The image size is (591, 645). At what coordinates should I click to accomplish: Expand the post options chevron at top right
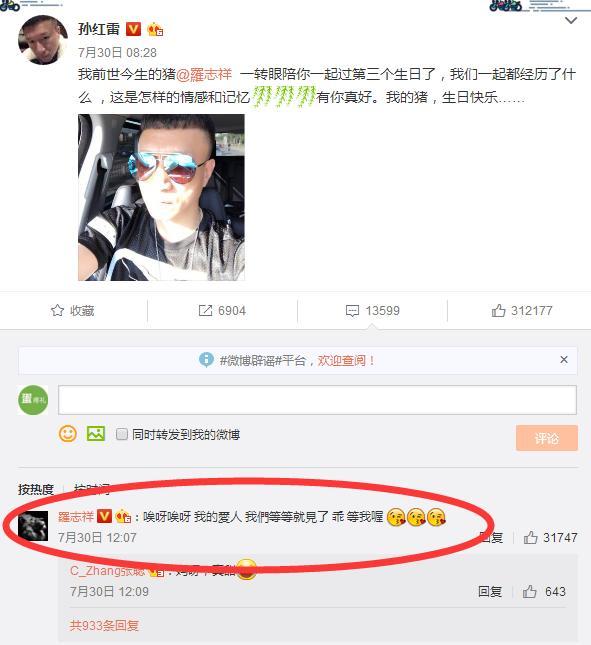click(x=571, y=20)
